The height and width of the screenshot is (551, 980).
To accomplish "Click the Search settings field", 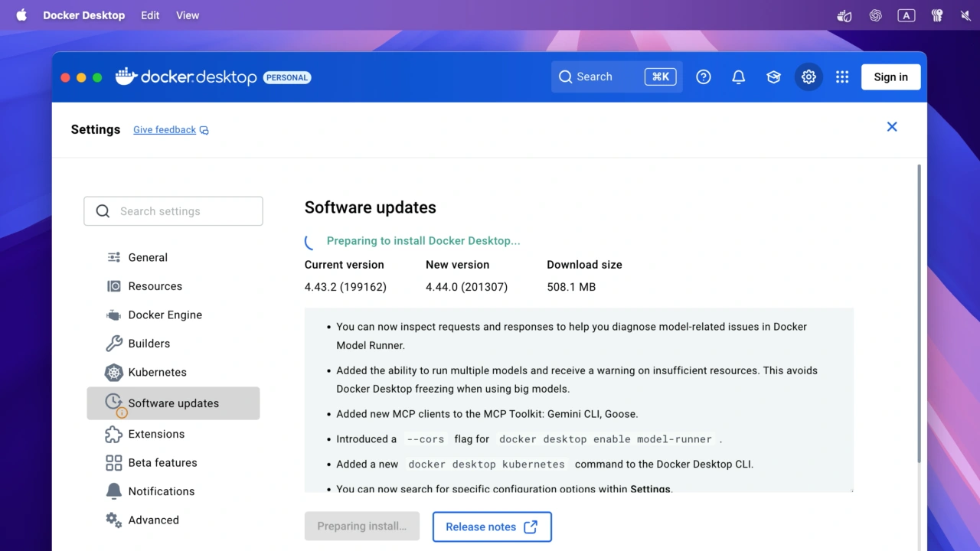I will 173,210.
